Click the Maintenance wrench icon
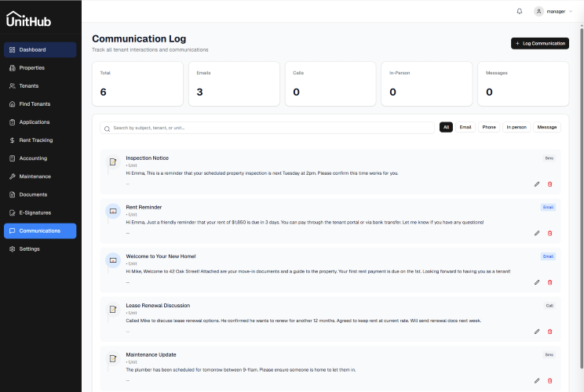 (x=13, y=176)
